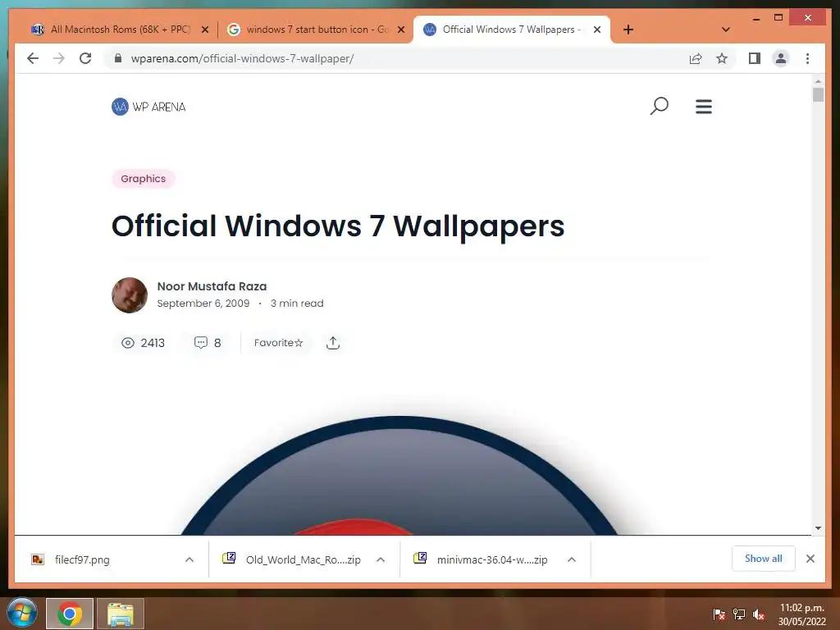The image size is (840, 630).
Task: Click Chrome in the taskbar
Action: (70, 614)
